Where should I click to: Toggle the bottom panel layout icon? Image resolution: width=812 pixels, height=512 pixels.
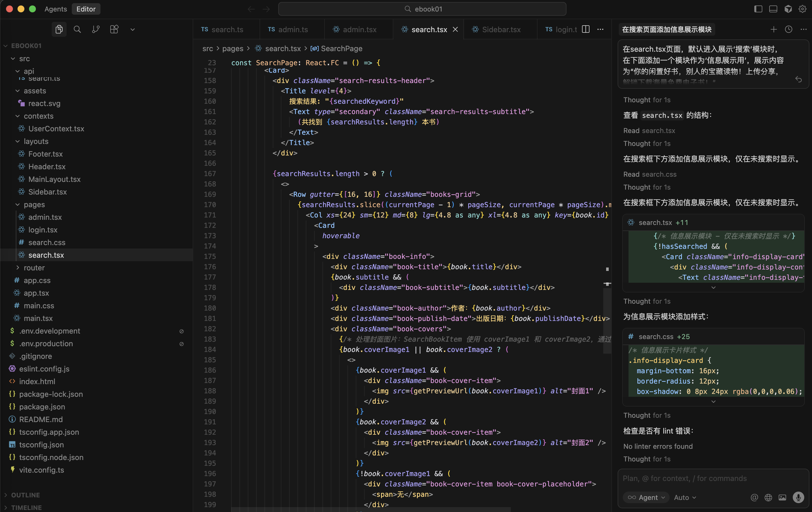click(x=773, y=9)
